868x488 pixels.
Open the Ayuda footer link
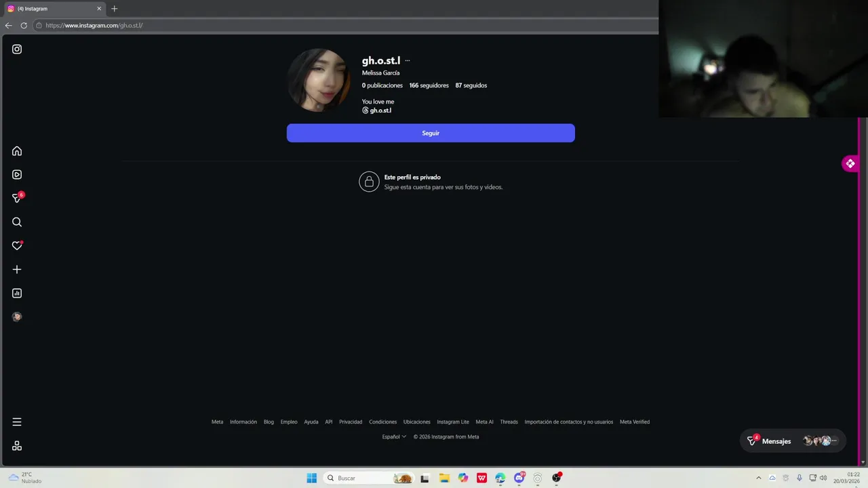point(311,422)
